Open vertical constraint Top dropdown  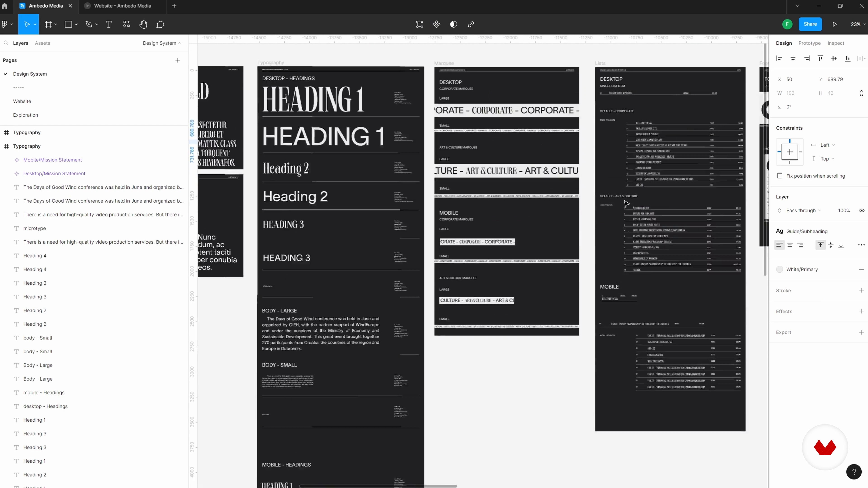[x=827, y=159]
